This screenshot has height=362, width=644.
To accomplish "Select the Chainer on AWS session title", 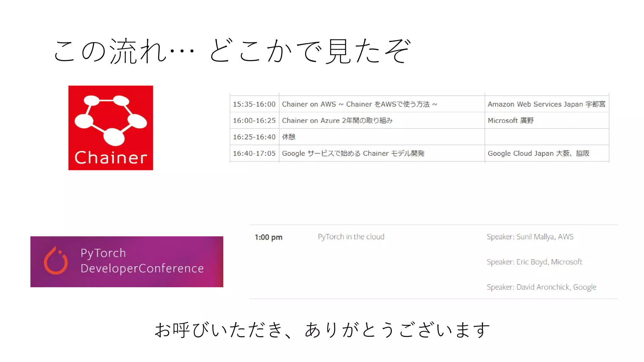I will pyautogui.click(x=359, y=104).
